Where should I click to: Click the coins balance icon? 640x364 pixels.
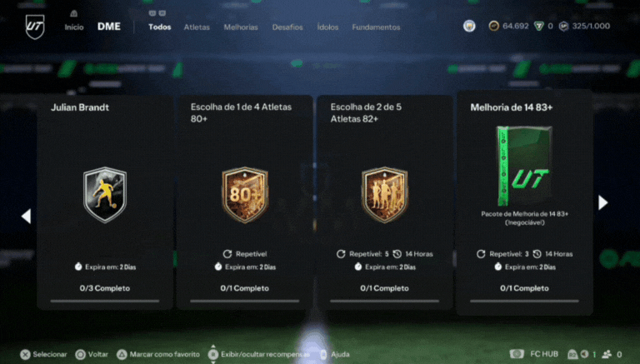pos(494,26)
